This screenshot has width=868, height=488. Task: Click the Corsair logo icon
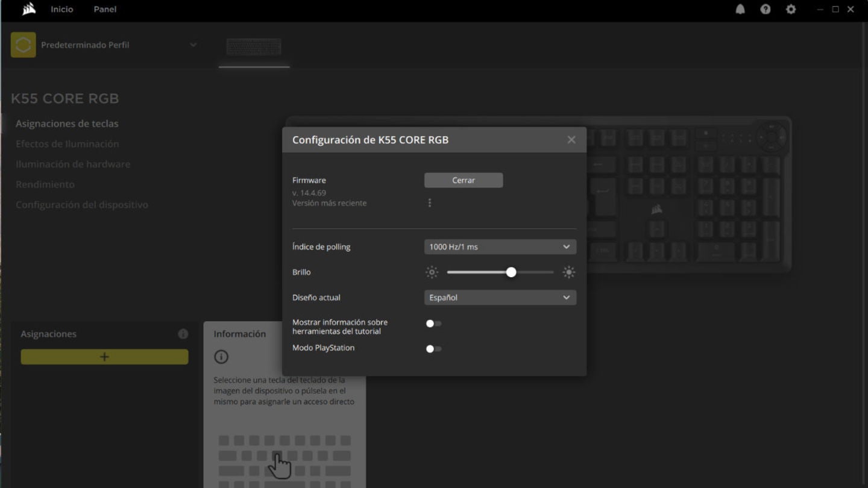[28, 9]
